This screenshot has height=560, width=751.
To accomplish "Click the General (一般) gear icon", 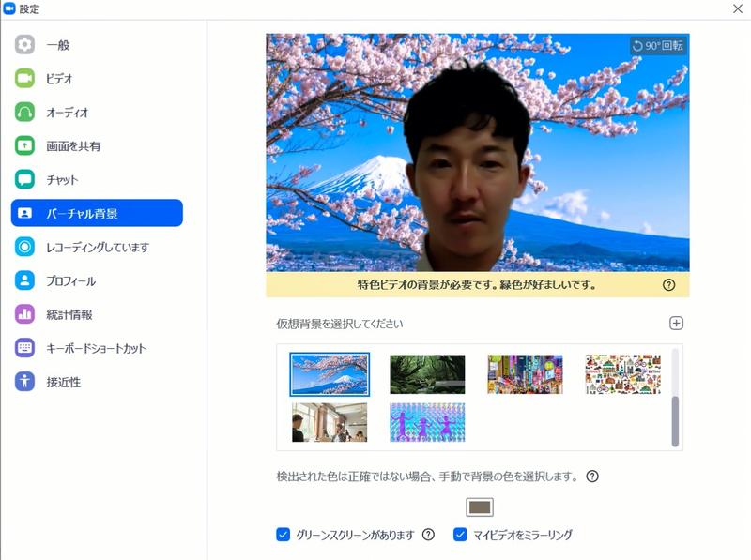I will click(25, 45).
